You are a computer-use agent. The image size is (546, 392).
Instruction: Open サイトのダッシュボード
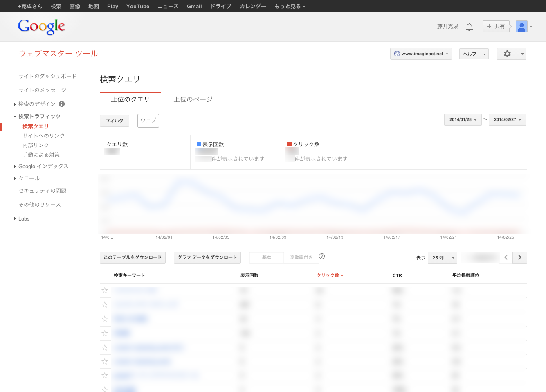[47, 76]
